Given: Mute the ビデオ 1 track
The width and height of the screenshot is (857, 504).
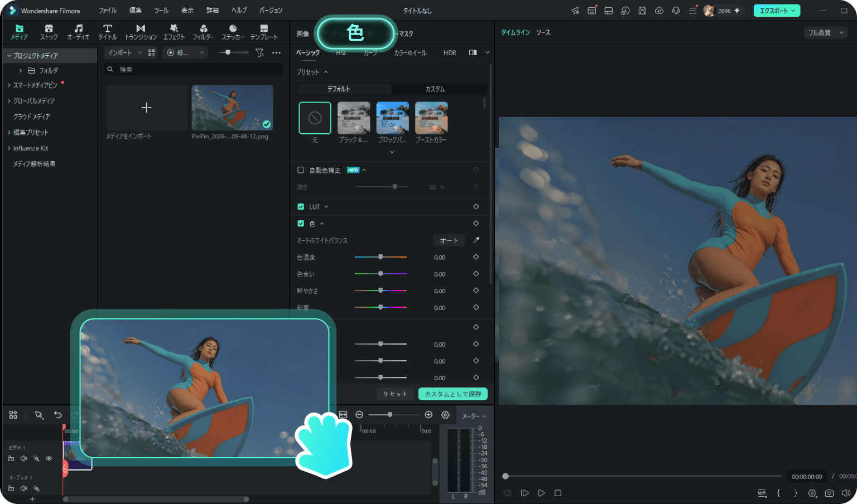Looking at the screenshot, I should 23,458.
